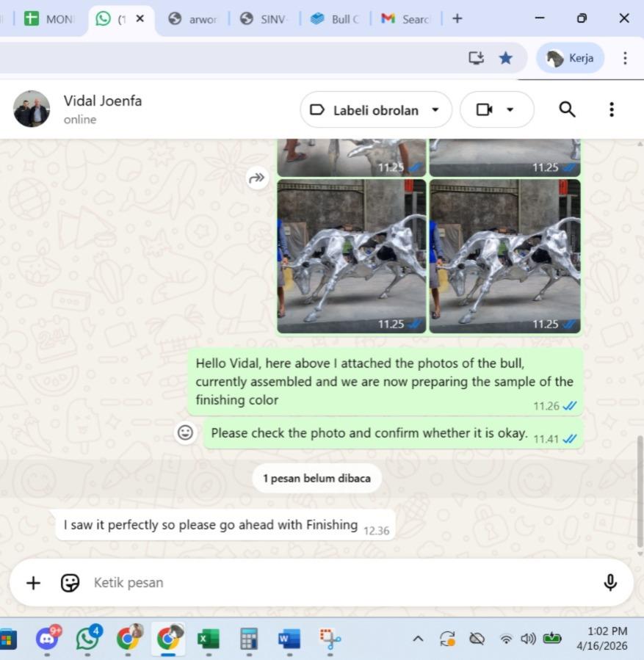Image resolution: width=644 pixels, height=660 pixels.
Task: Forward the bull photos album
Action: point(256,177)
